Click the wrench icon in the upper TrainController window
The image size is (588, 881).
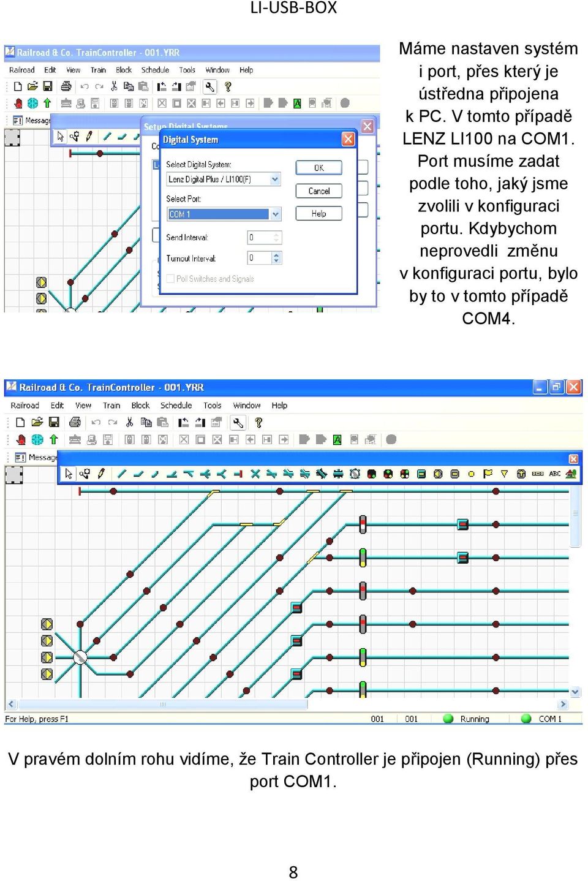coord(210,86)
